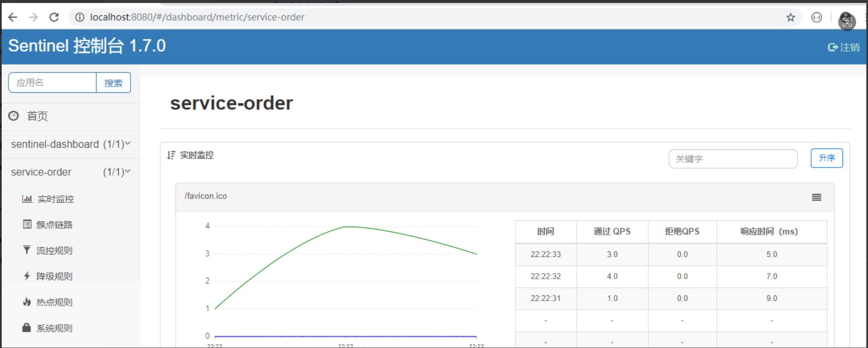This screenshot has width=868, height=348.
Task: Open 降级规则 menu item
Action: (x=54, y=277)
